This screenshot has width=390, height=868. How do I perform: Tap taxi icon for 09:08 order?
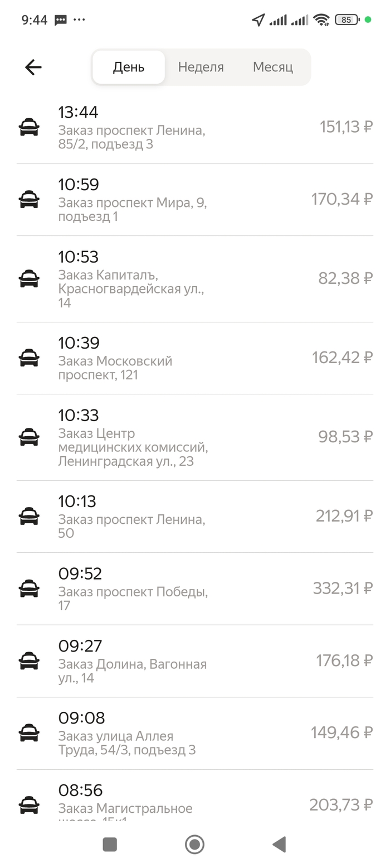29,732
